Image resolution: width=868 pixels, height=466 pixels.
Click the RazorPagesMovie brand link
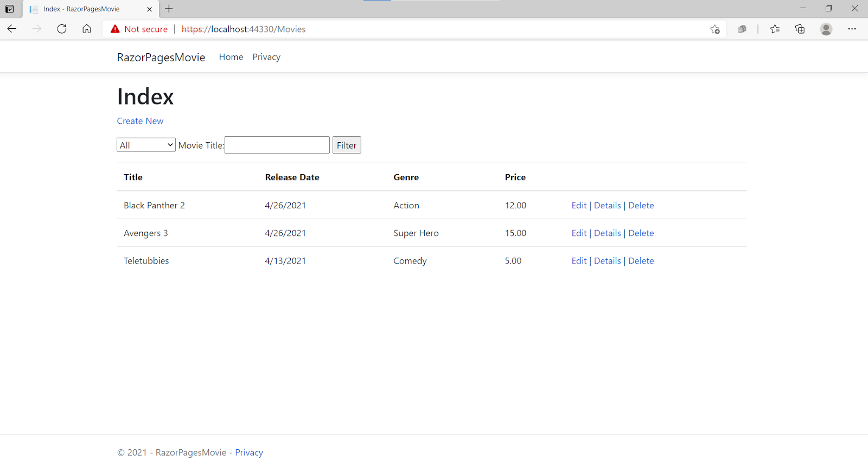point(161,58)
